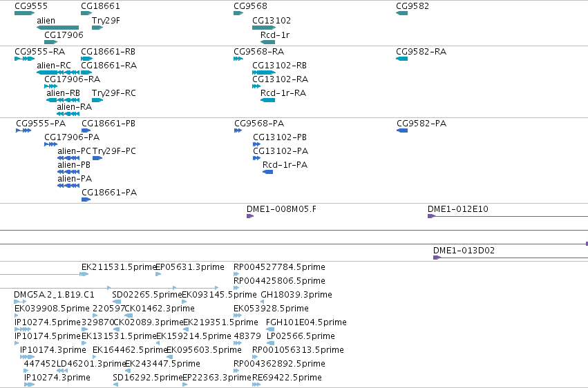588x388 pixels.
Task: Click protein CG17906-PA
Action: pyautogui.click(x=50, y=144)
